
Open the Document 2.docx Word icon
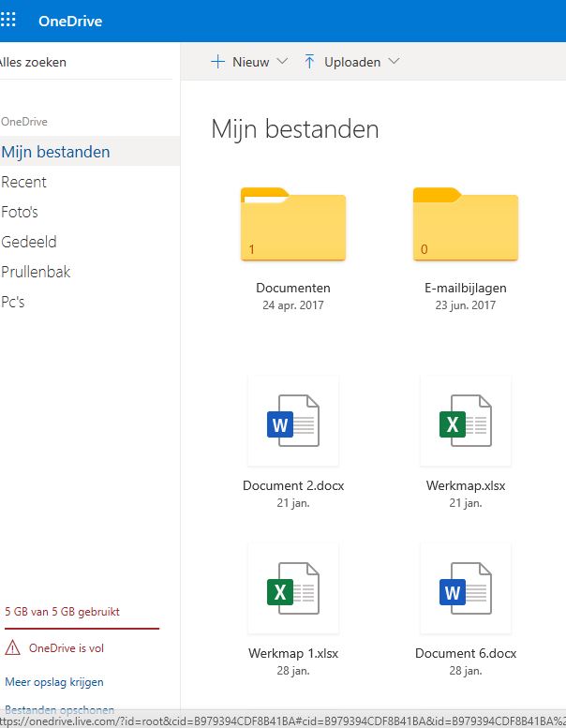pyautogui.click(x=293, y=421)
